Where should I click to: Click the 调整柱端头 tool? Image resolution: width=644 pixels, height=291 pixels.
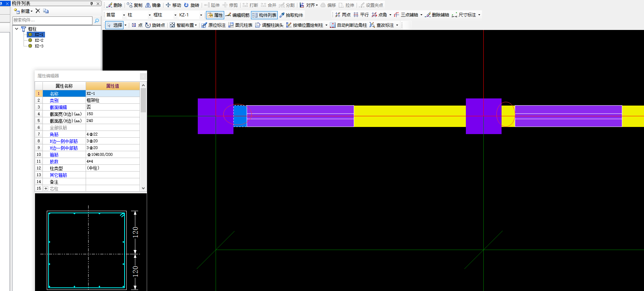[x=269, y=25]
